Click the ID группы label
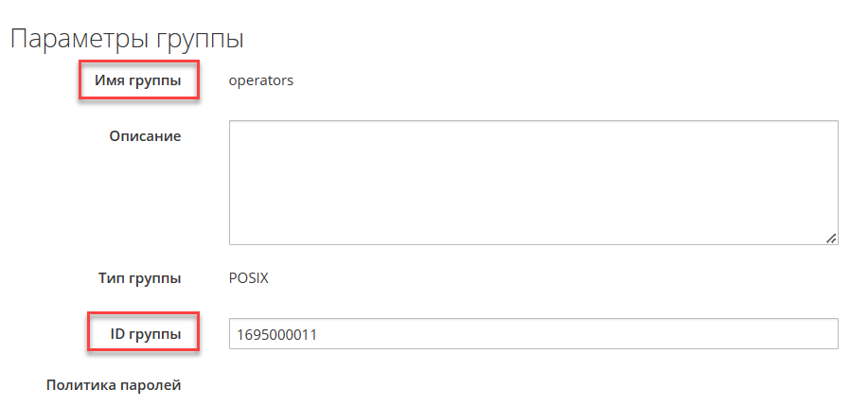The width and height of the screenshot is (868, 407). [142, 333]
